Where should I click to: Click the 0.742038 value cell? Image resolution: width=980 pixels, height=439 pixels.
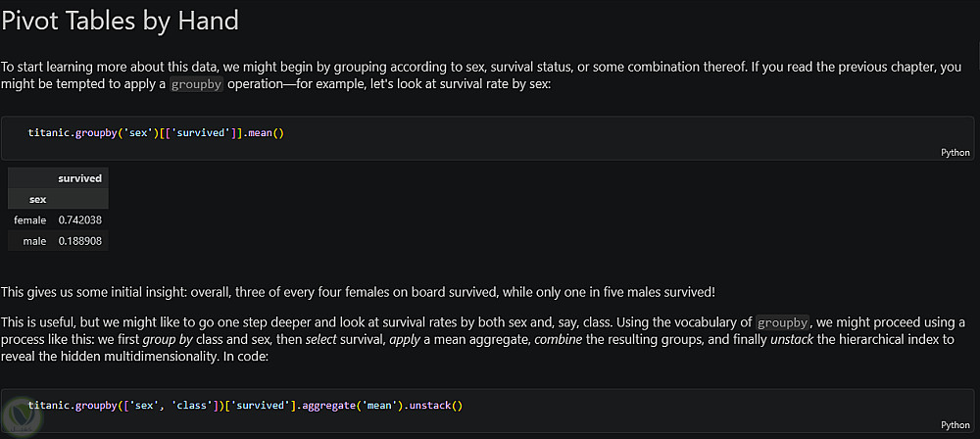point(79,219)
